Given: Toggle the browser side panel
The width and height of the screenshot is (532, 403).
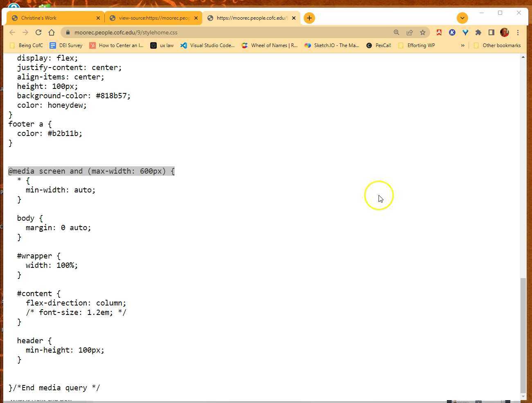Looking at the screenshot, I should coord(491,32).
